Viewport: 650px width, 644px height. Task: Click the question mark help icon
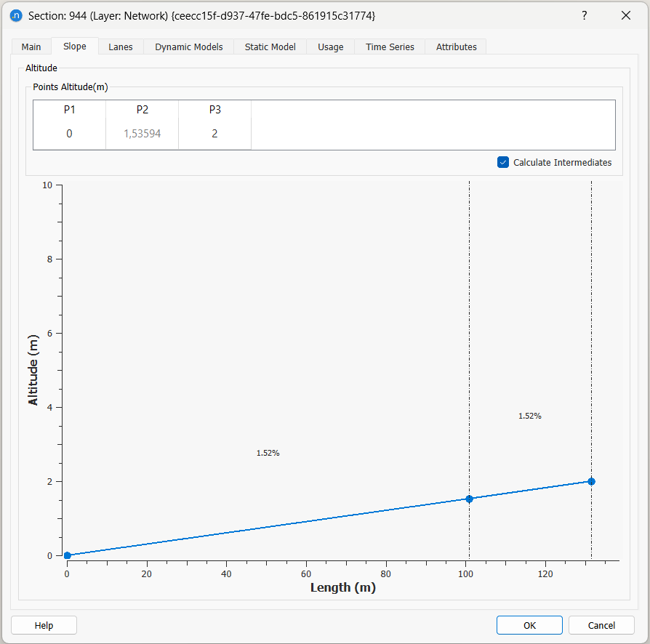584,15
